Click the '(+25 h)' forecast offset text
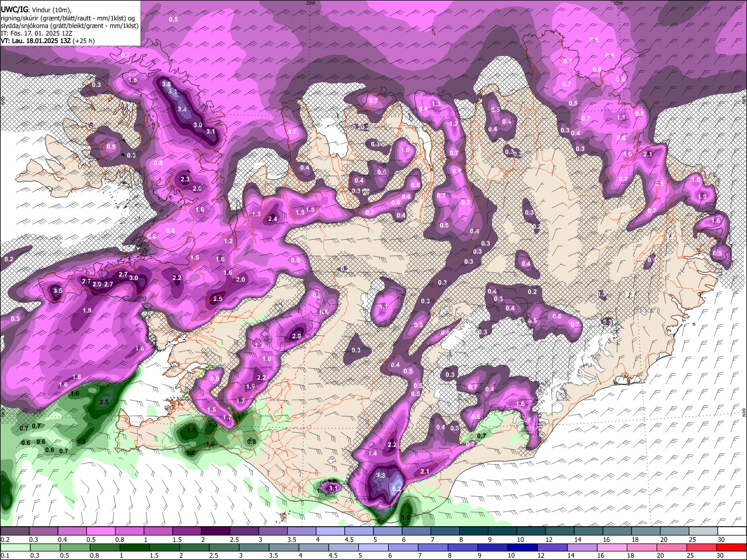747x560 pixels. (x=83, y=41)
